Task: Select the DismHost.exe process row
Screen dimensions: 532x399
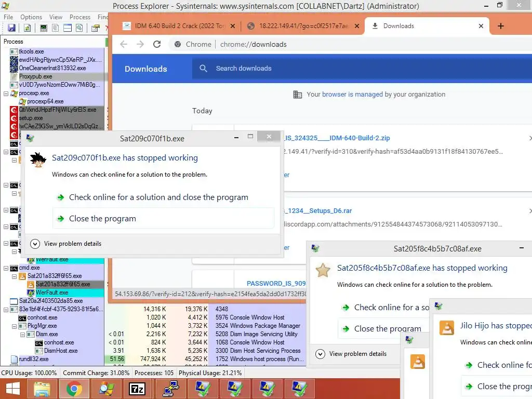Action: 69,351
